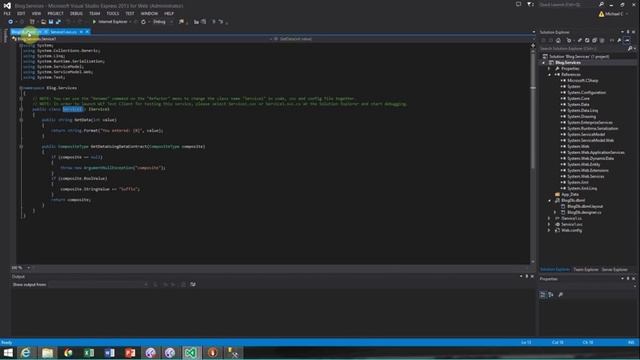Open the WINDOW menu
Viewport: 640px width, 360px height.
point(149,13)
